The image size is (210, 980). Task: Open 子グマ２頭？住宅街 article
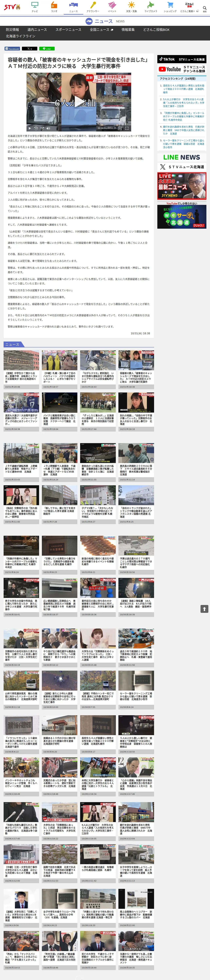click(x=98, y=505)
